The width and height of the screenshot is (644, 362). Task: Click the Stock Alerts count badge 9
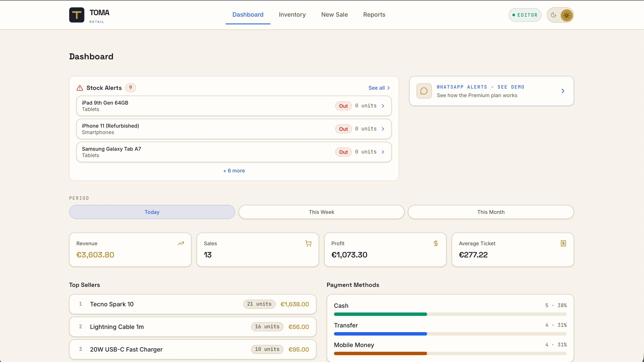pyautogui.click(x=131, y=88)
